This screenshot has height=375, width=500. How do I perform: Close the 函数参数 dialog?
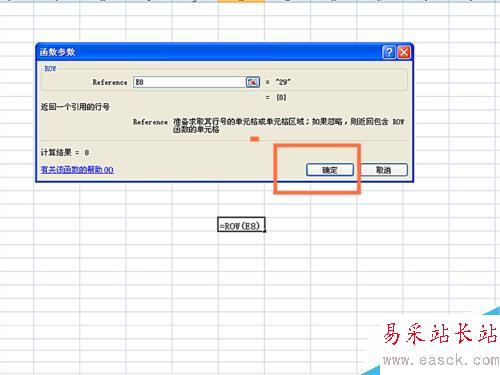[404, 52]
